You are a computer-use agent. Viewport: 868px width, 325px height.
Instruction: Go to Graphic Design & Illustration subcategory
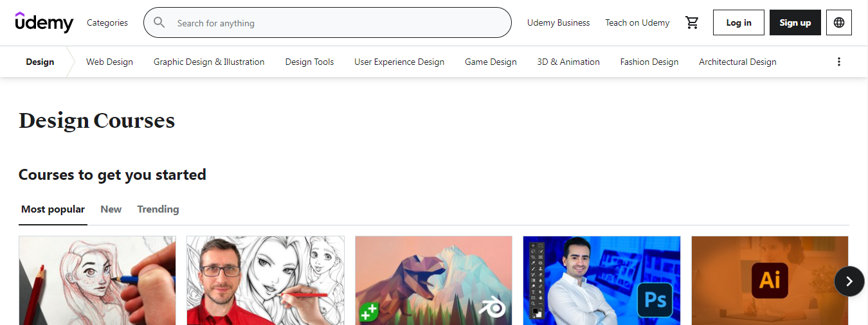click(209, 62)
